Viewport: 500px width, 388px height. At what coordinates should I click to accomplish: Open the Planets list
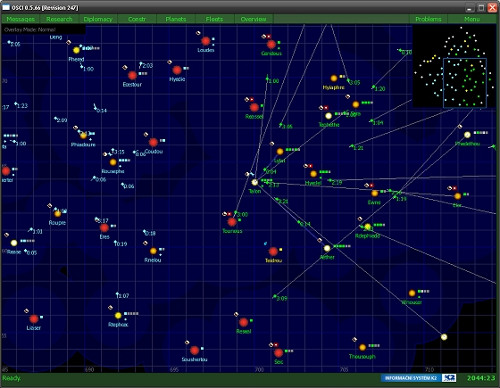click(x=176, y=19)
